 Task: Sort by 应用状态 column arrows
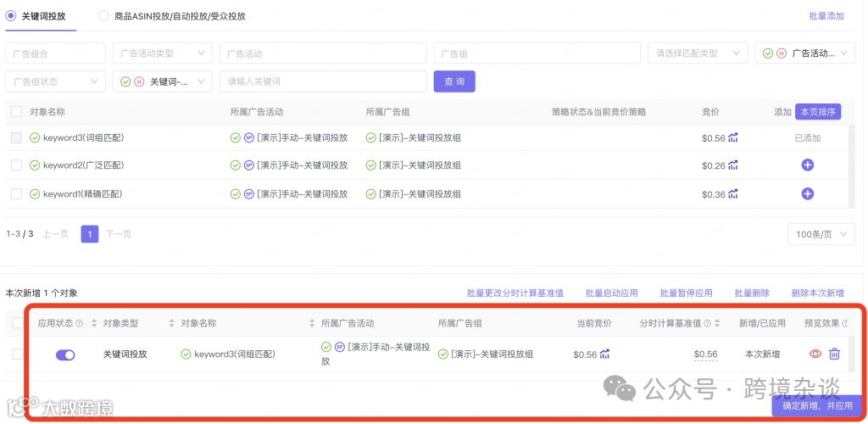coord(93,323)
